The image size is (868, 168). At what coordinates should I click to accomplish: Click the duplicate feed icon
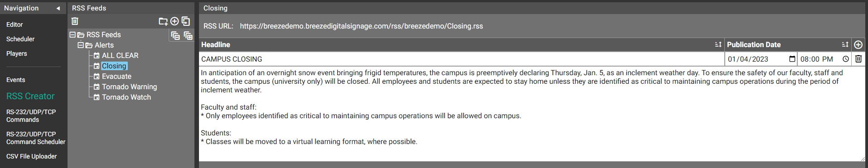[186, 21]
